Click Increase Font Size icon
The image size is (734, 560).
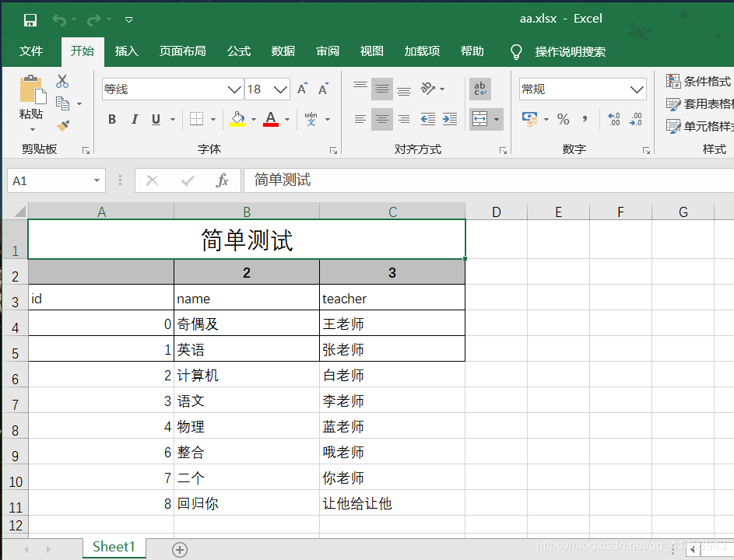(303, 89)
